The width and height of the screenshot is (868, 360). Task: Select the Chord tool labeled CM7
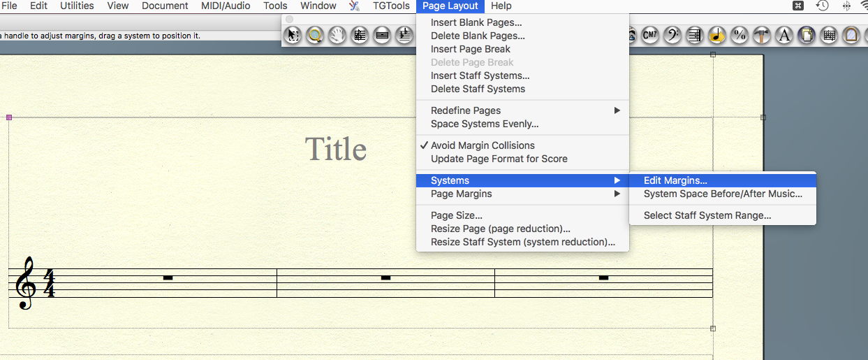pos(650,35)
